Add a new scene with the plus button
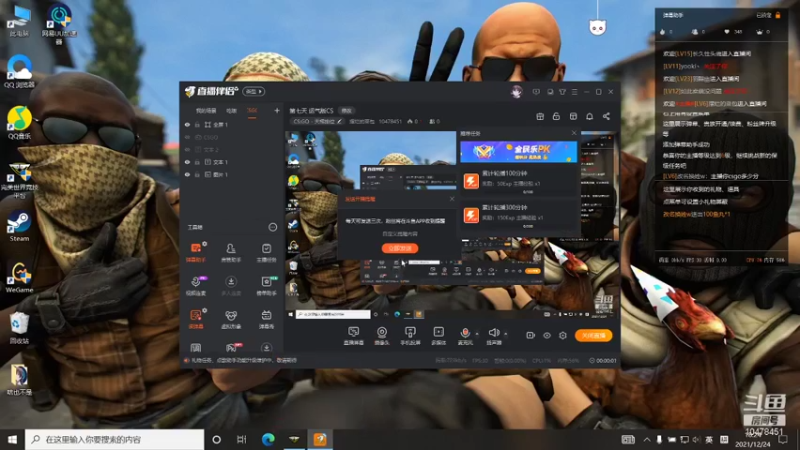800x450 pixels. (277, 110)
